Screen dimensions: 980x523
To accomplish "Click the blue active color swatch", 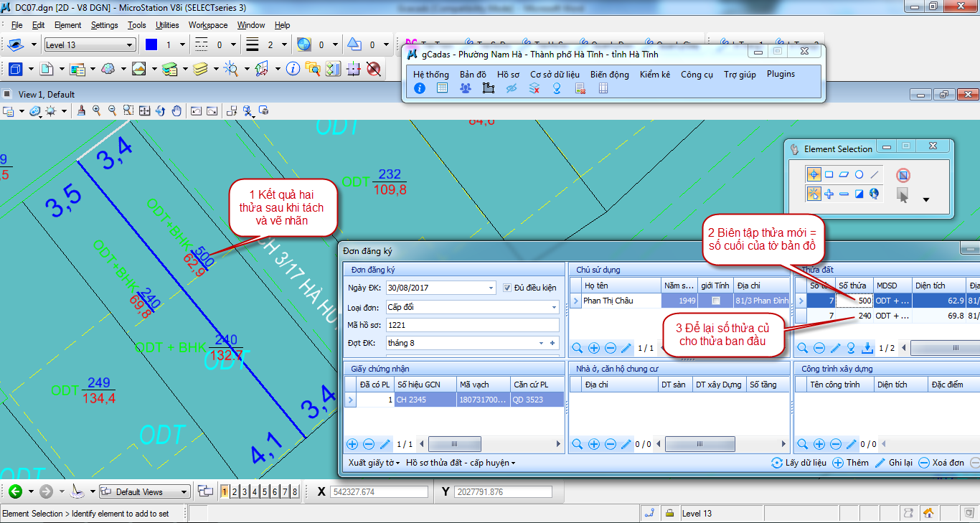I will 151,44.
